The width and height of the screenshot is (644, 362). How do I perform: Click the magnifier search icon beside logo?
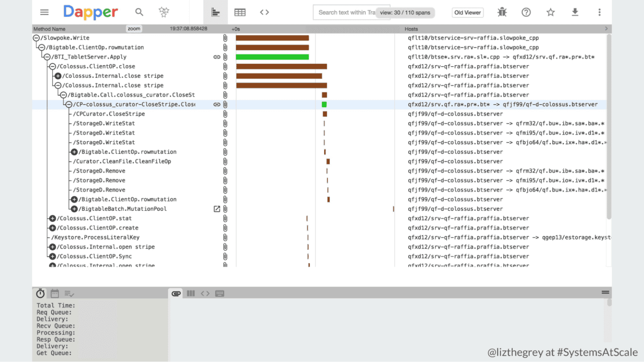[x=139, y=12]
